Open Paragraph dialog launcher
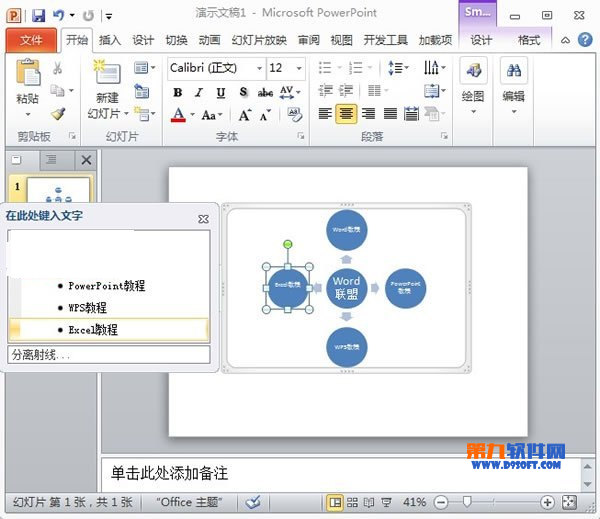This screenshot has height=519, width=600. click(x=444, y=135)
